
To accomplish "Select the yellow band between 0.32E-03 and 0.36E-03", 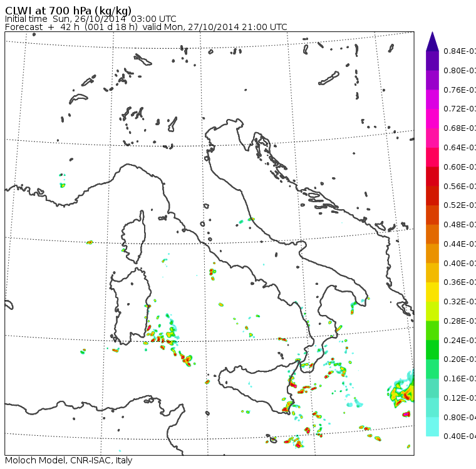I will click(x=432, y=292).
